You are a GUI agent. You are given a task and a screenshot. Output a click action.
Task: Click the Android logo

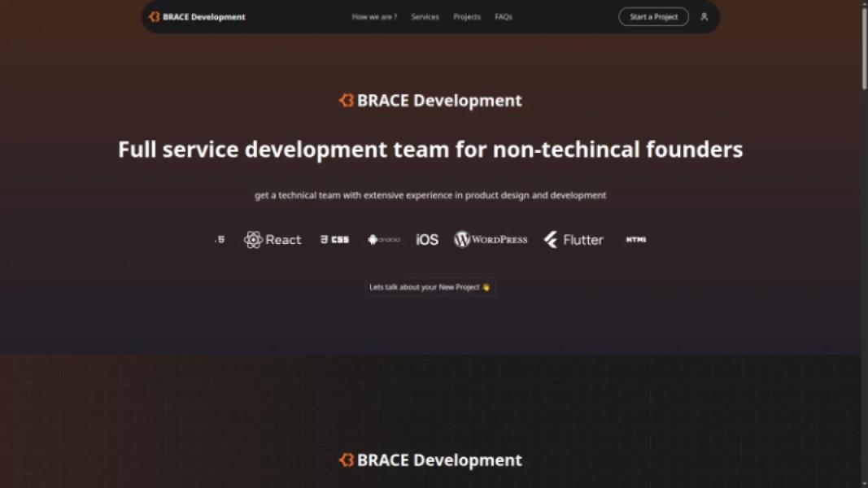tap(383, 240)
